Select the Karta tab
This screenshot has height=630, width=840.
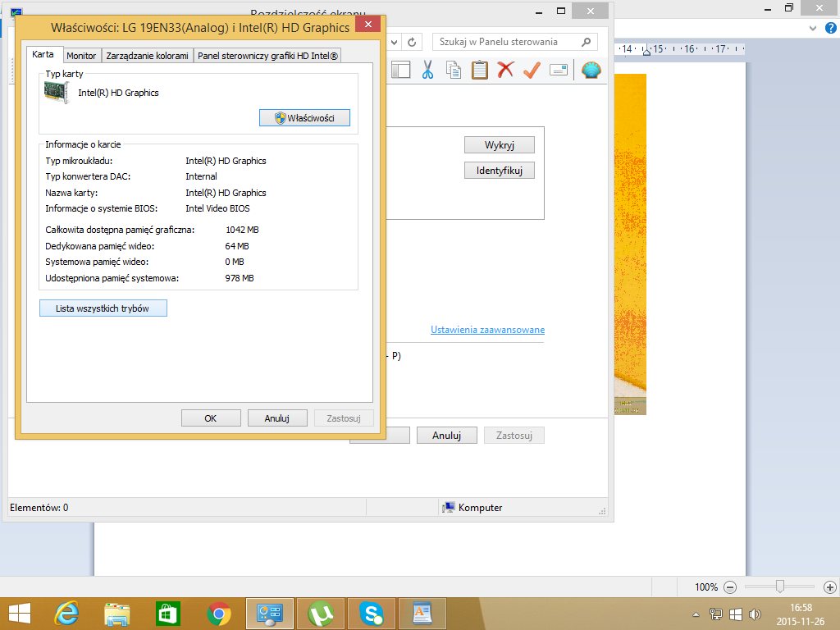tap(43, 54)
